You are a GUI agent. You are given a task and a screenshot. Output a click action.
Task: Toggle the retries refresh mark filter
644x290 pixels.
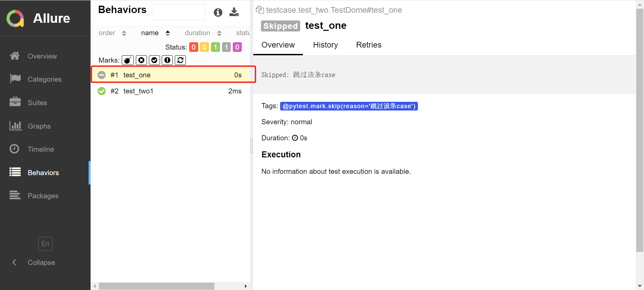tap(180, 60)
